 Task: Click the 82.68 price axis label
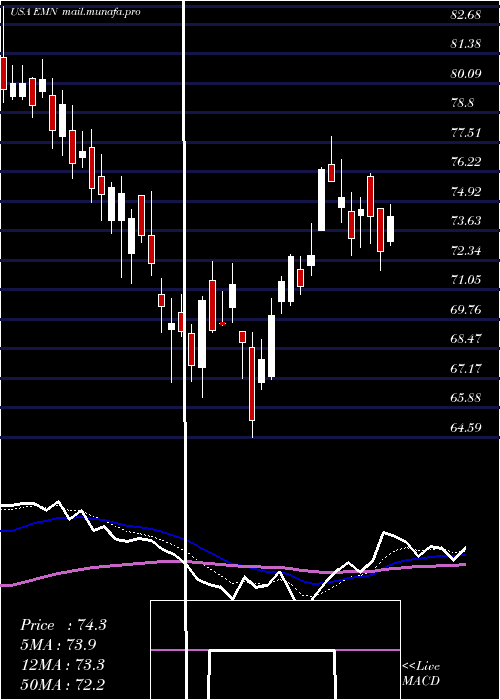pyautogui.click(x=466, y=15)
